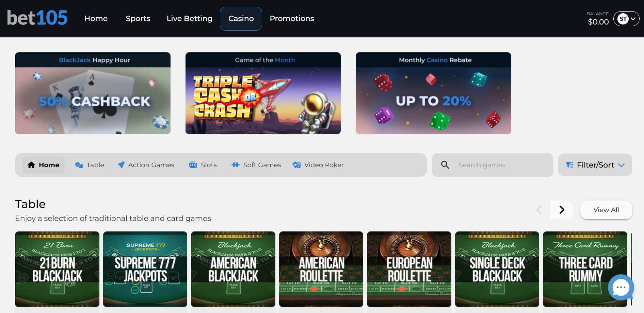
Task: Open the ST account menu dropdown
Action: (626, 19)
